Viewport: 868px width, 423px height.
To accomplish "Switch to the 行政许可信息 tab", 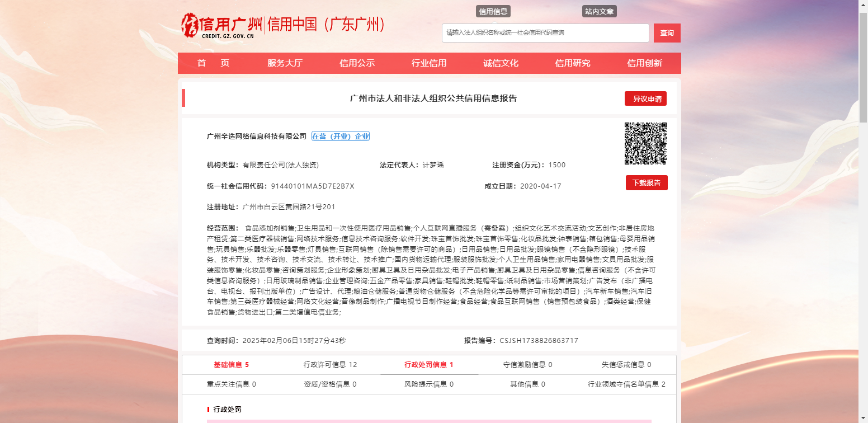I will click(x=330, y=365).
